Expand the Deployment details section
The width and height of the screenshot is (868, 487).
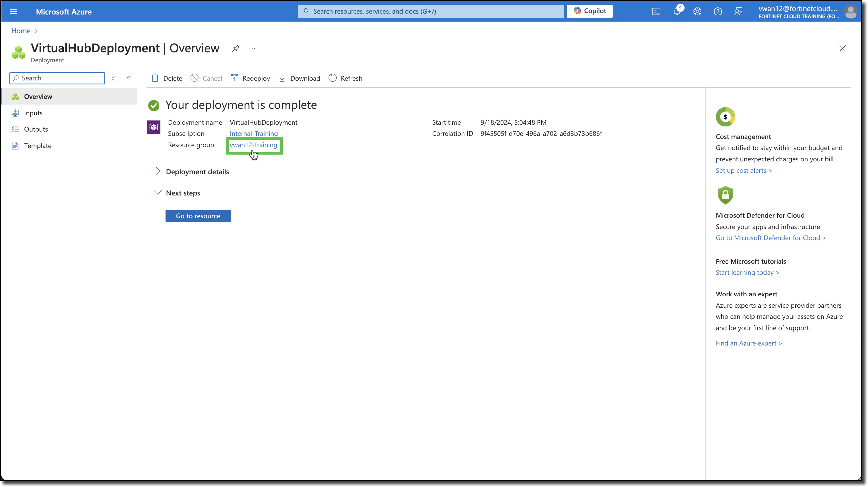(191, 172)
